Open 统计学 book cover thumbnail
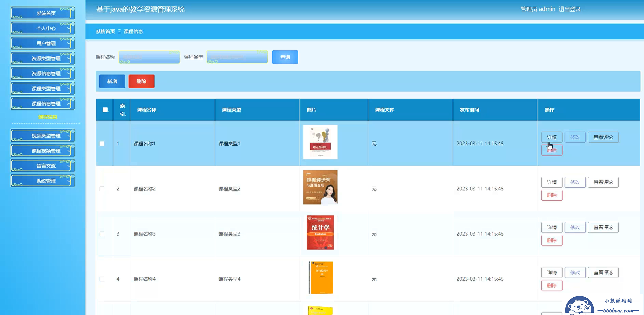644x315 pixels. click(x=320, y=233)
